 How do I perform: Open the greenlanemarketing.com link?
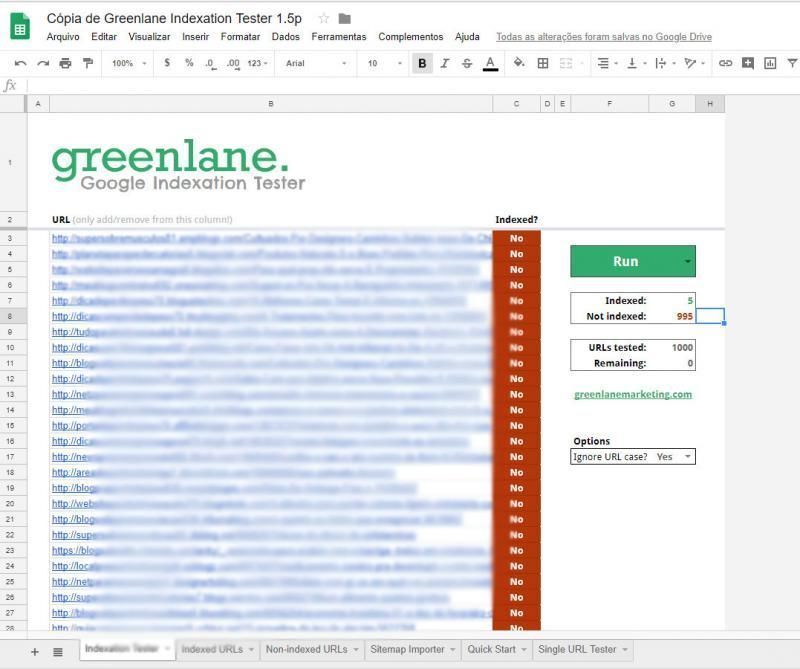(x=632, y=394)
